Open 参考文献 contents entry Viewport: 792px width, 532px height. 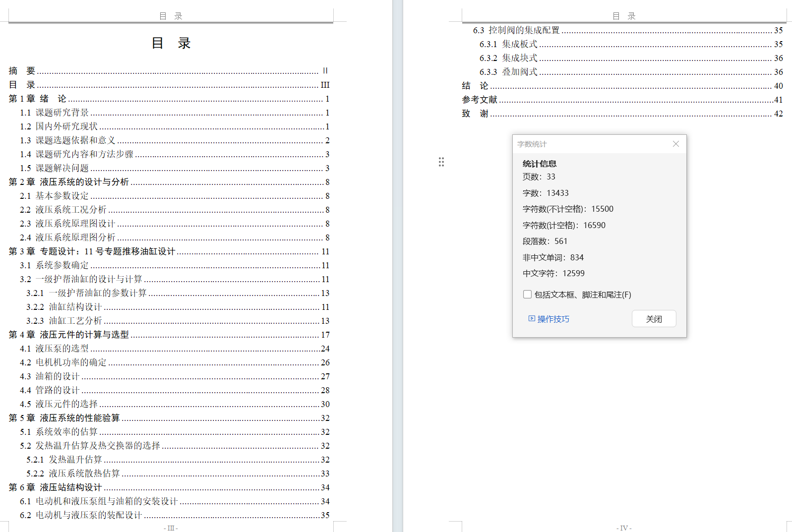[622, 100]
